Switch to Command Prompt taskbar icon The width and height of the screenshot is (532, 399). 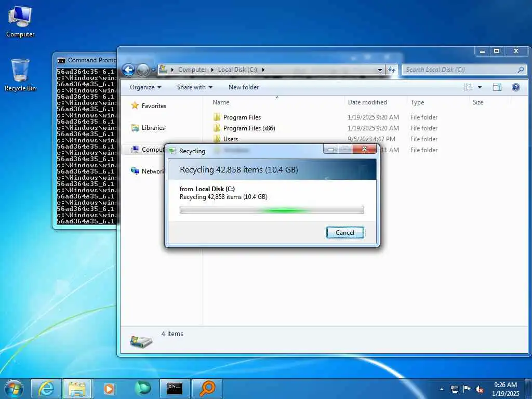pyautogui.click(x=175, y=389)
